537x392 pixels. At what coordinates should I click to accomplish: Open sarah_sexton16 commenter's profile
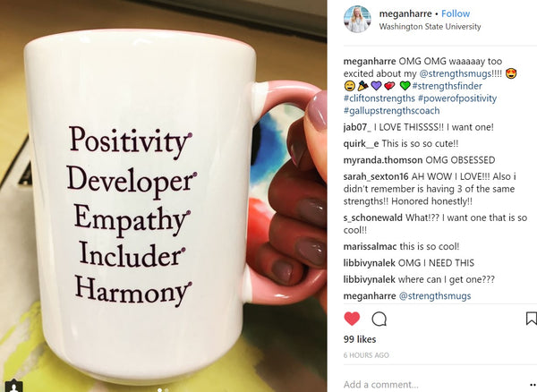coord(376,176)
